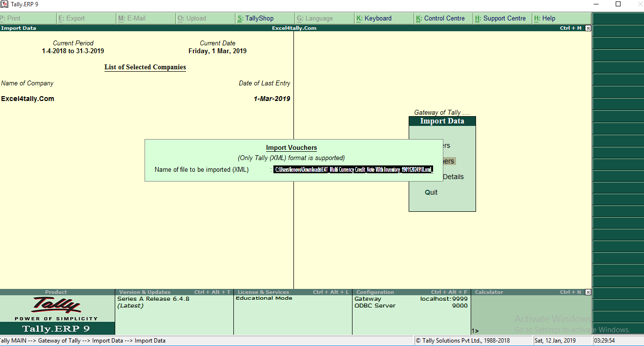Click the Import Data menu header
Viewport: 644px width, 346px height.
pyautogui.click(x=442, y=121)
